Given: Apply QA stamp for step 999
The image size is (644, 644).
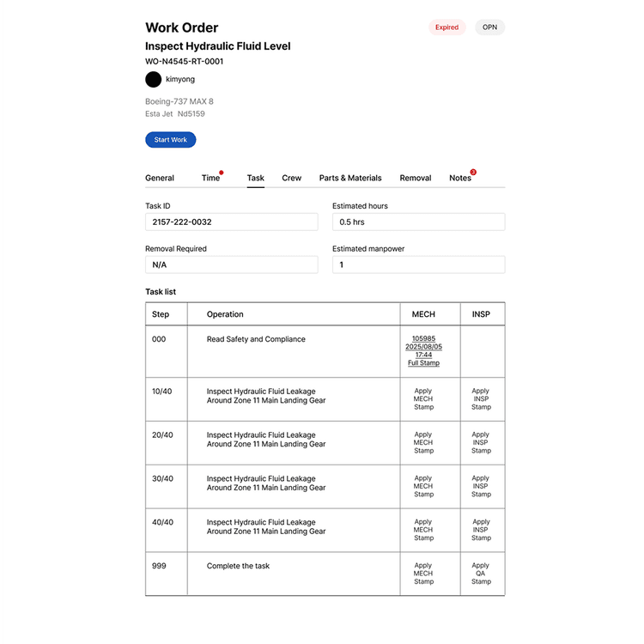Looking at the screenshot, I should 481,574.
